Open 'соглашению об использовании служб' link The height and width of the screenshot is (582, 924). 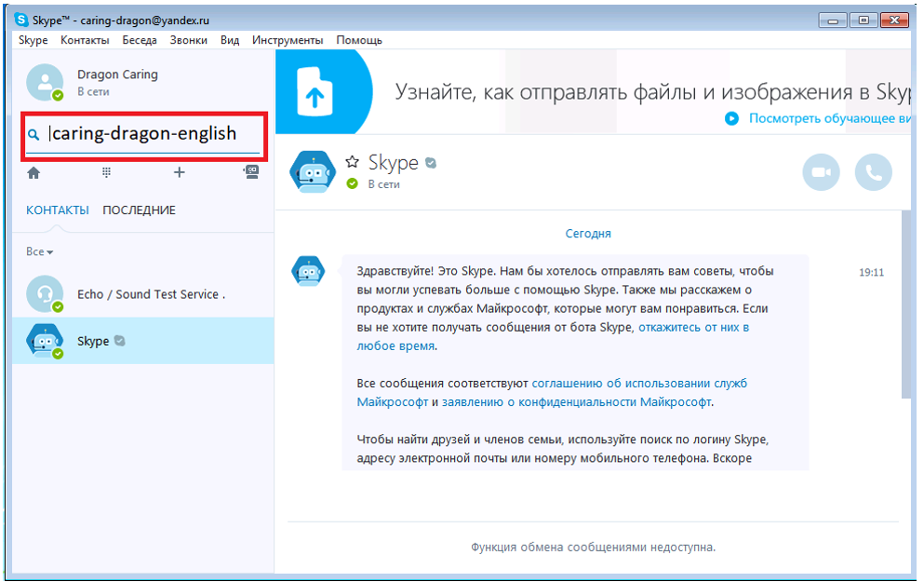tap(639, 384)
